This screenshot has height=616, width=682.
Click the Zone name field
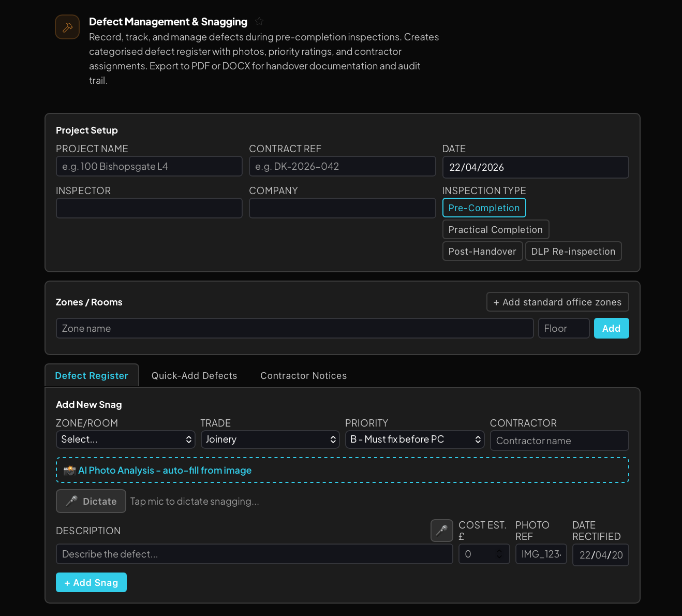coord(295,328)
